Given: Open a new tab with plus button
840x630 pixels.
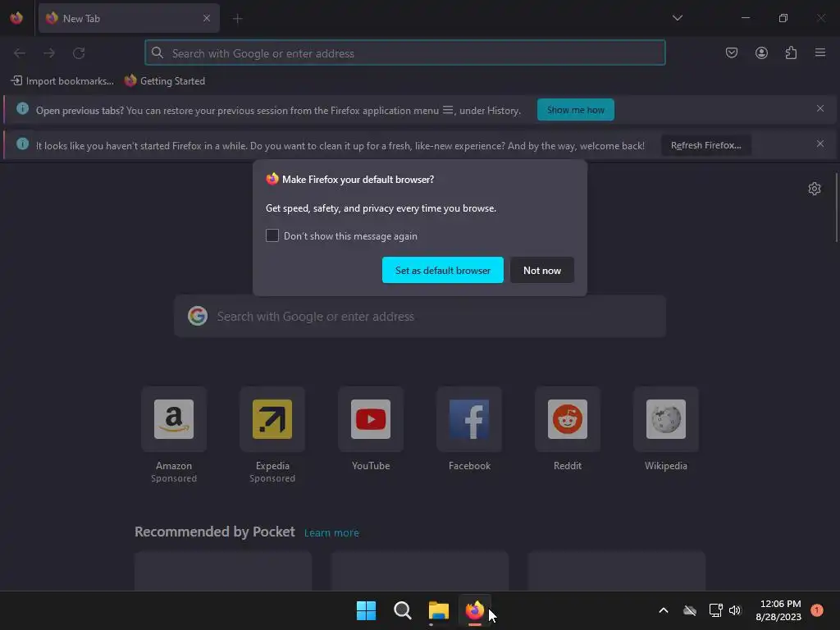Looking at the screenshot, I should [x=237, y=19].
